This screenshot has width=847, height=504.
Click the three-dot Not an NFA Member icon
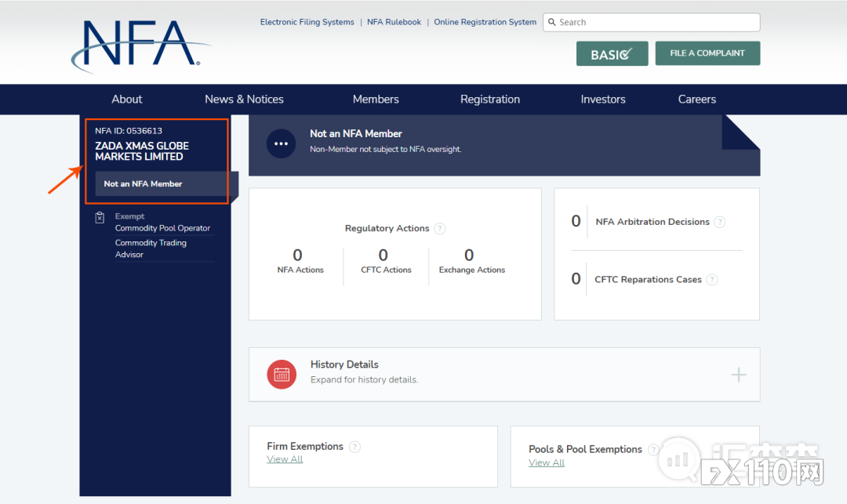[x=281, y=143]
